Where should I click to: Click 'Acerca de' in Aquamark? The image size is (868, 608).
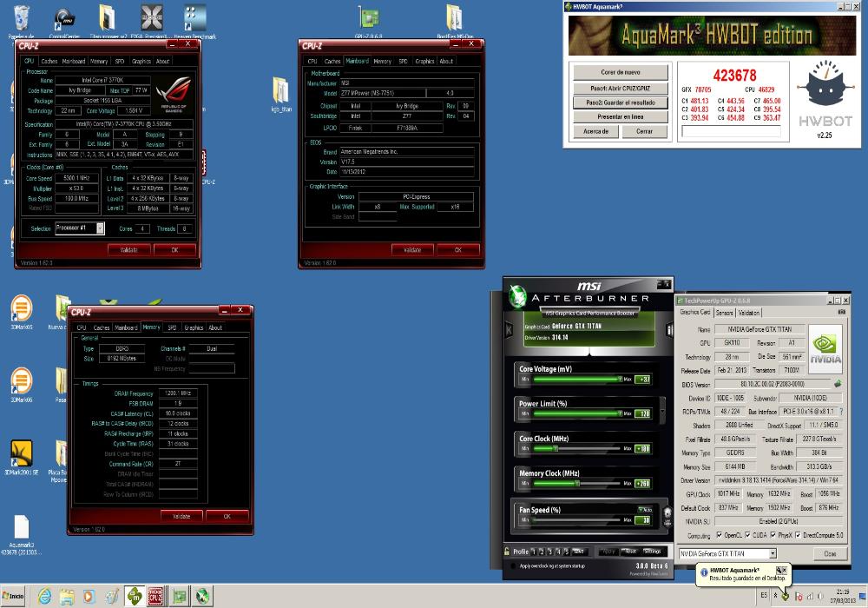point(595,131)
